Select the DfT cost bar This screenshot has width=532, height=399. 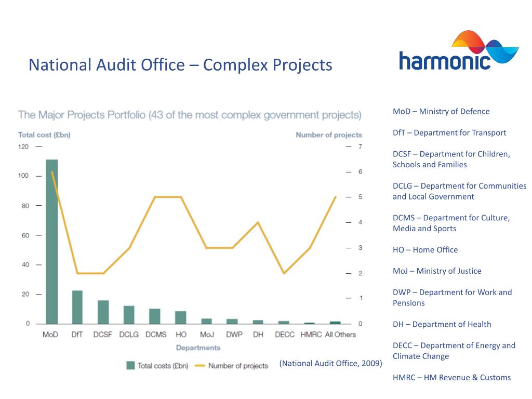pos(77,307)
